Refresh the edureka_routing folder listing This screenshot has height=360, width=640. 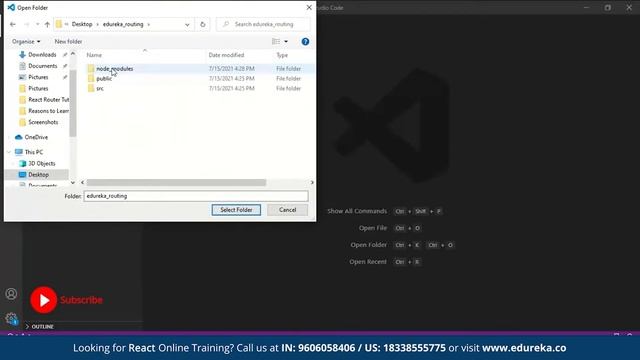coord(202,24)
